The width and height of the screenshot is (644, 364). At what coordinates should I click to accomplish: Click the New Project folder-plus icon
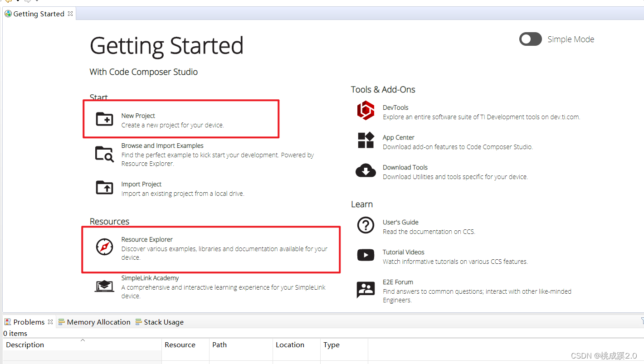(x=105, y=119)
